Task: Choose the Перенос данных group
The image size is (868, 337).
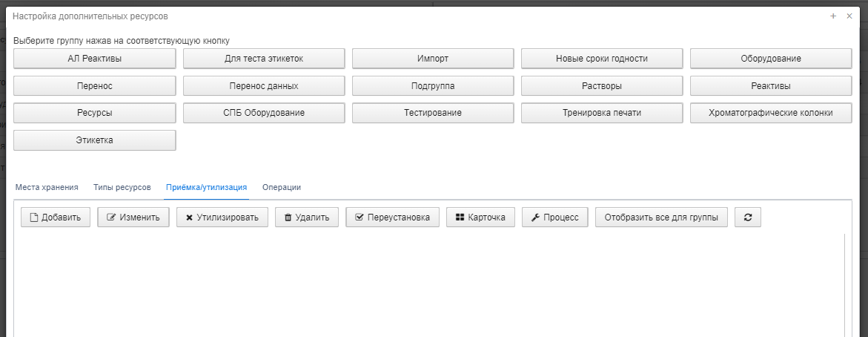Action: tap(264, 86)
